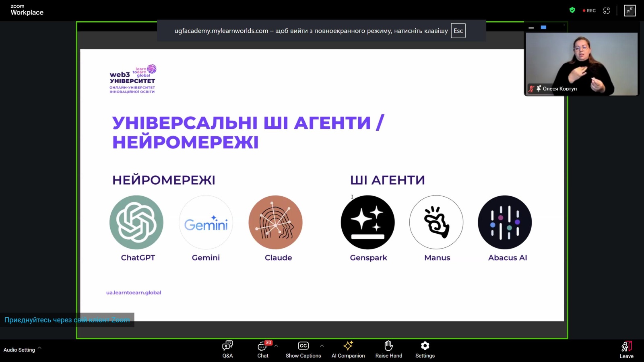Launch AI Companion
The image size is (644, 362).
click(x=348, y=349)
